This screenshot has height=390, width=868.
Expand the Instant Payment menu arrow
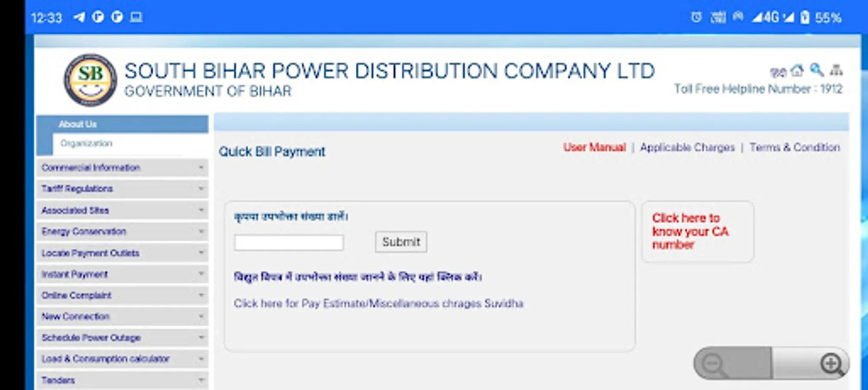tap(201, 273)
